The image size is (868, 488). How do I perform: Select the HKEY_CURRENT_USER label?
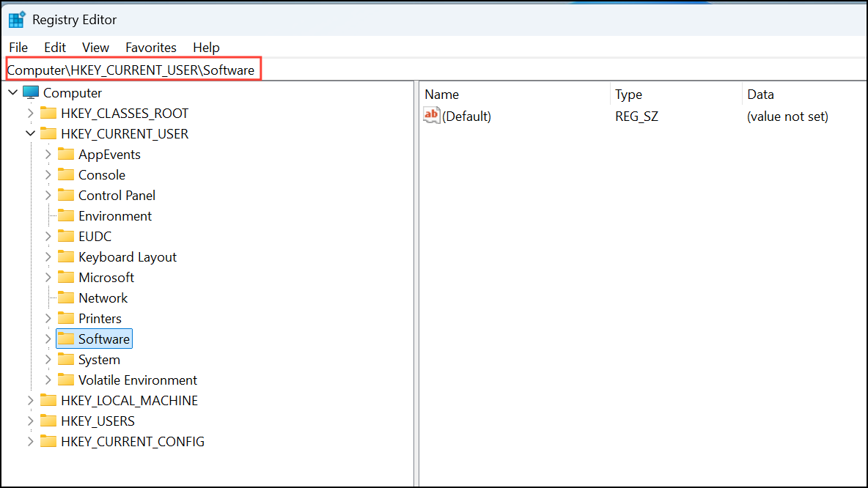coord(125,134)
